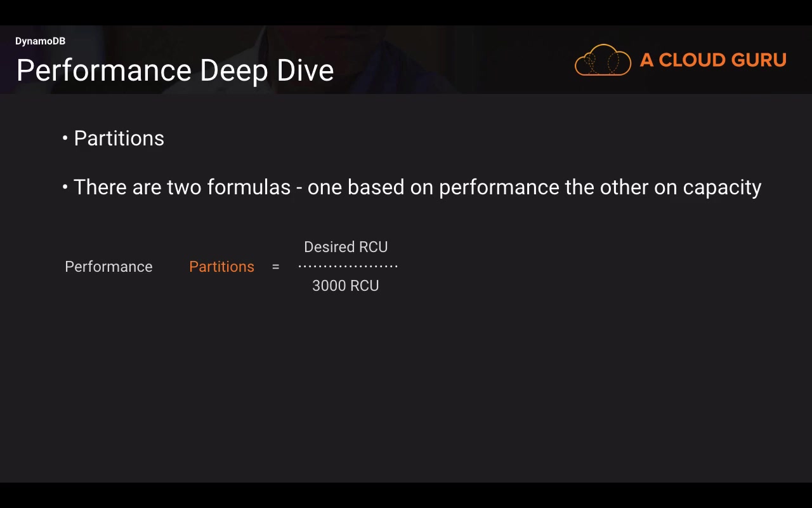This screenshot has height=508, width=812.
Task: Click the A CLOUD GURU brand text
Action: 713,60
